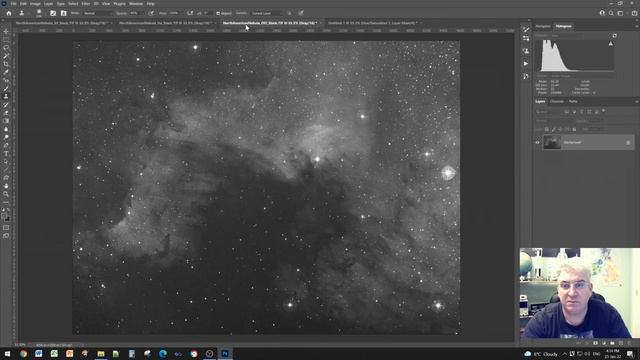Select the Lasso tool
Viewport: 640px width, 360px height.
click(x=6, y=48)
